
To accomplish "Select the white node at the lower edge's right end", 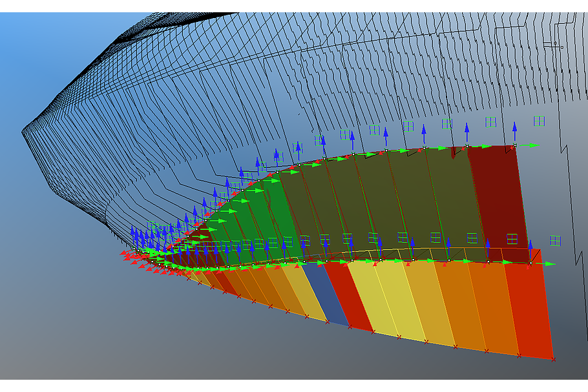I will pyautogui.click(x=530, y=263).
